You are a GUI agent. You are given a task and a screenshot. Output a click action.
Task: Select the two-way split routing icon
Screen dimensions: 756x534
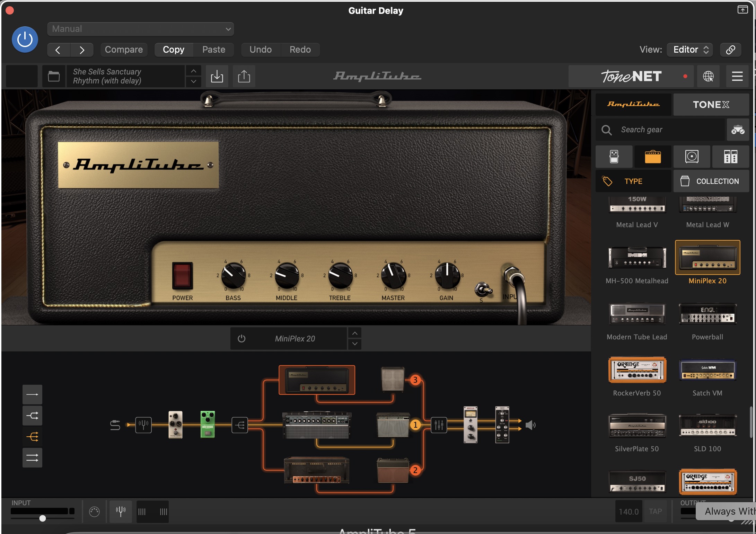coord(32,416)
